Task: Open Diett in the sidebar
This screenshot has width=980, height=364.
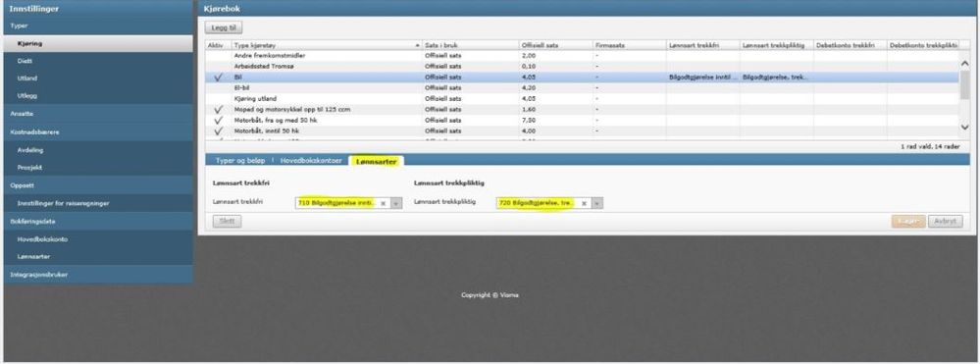Action: [98, 61]
